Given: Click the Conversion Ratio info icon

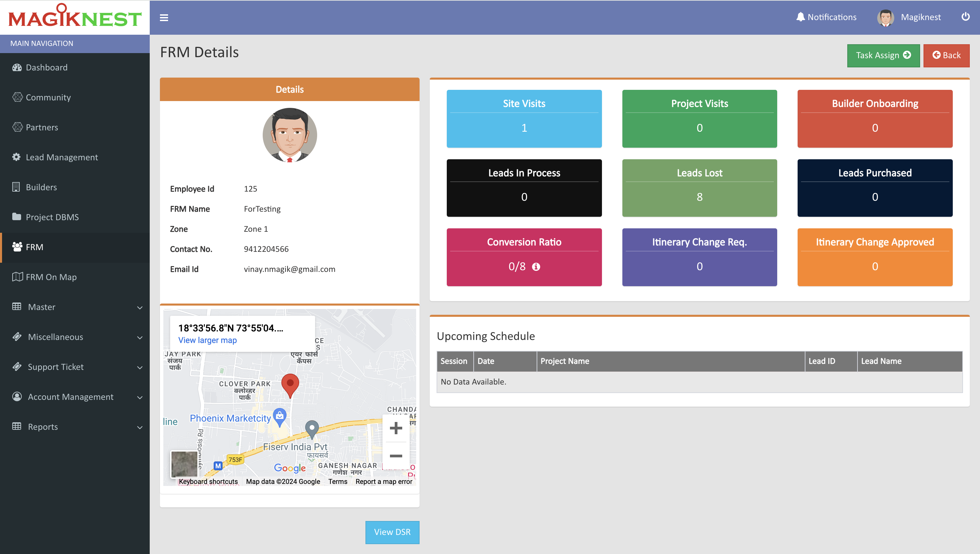Looking at the screenshot, I should [x=536, y=267].
